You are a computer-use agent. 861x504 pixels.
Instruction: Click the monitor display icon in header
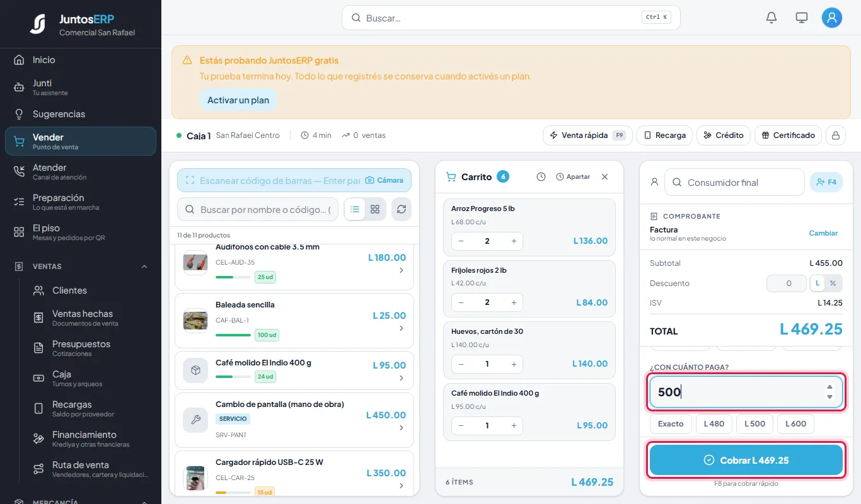[x=802, y=18]
